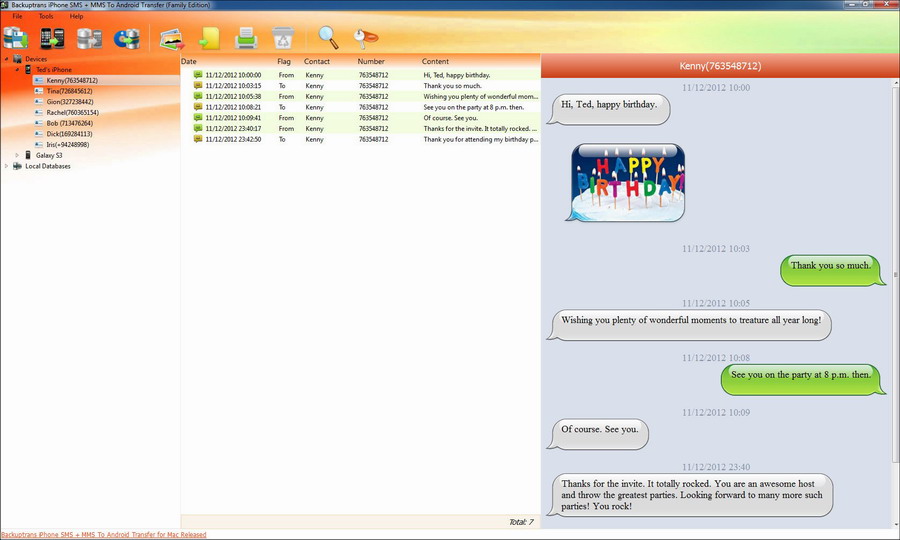Select the Galaxy S3 device

pyautogui.click(x=49, y=156)
